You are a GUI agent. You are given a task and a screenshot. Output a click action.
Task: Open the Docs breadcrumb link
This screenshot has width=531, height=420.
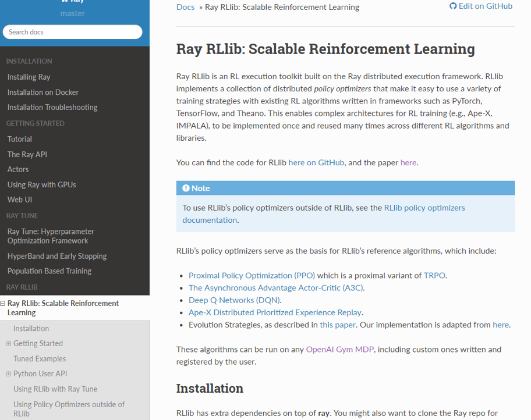click(185, 7)
